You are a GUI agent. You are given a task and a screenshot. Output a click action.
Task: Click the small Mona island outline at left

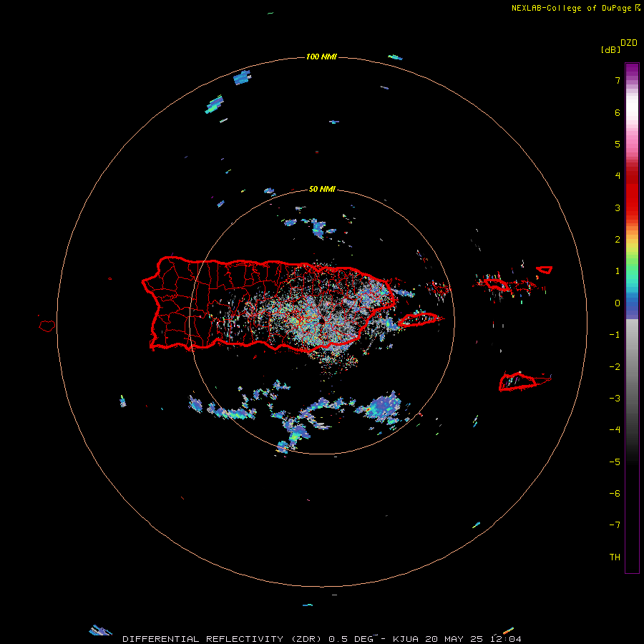(x=47, y=326)
